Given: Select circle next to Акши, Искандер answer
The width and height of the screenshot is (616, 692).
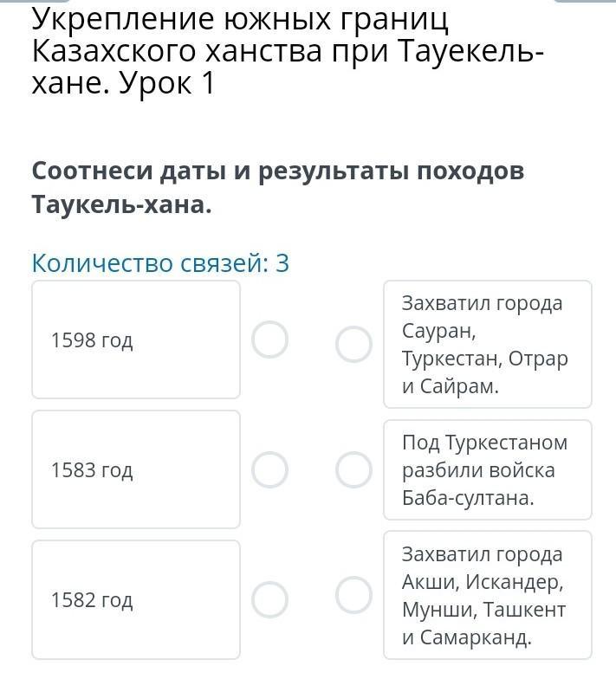Looking at the screenshot, I should click(x=353, y=595).
